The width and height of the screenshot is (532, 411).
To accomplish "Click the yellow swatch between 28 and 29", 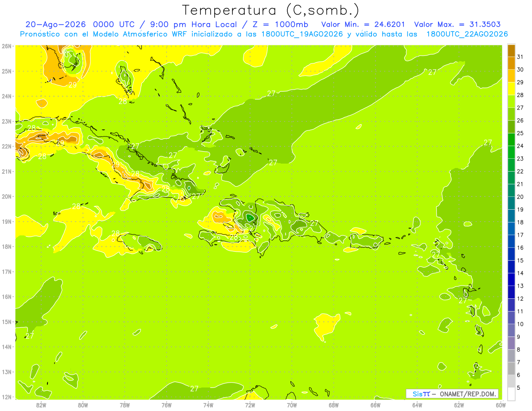I will (x=511, y=89).
